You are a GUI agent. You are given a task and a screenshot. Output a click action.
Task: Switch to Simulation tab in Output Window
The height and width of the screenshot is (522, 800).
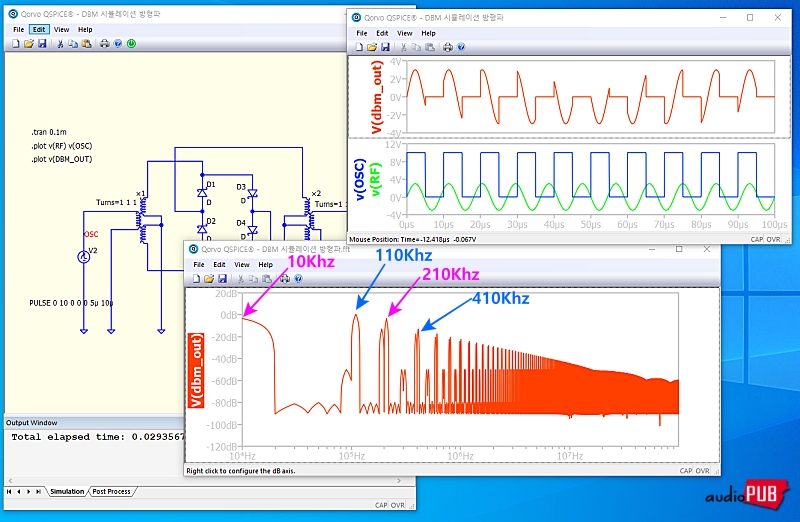67,491
